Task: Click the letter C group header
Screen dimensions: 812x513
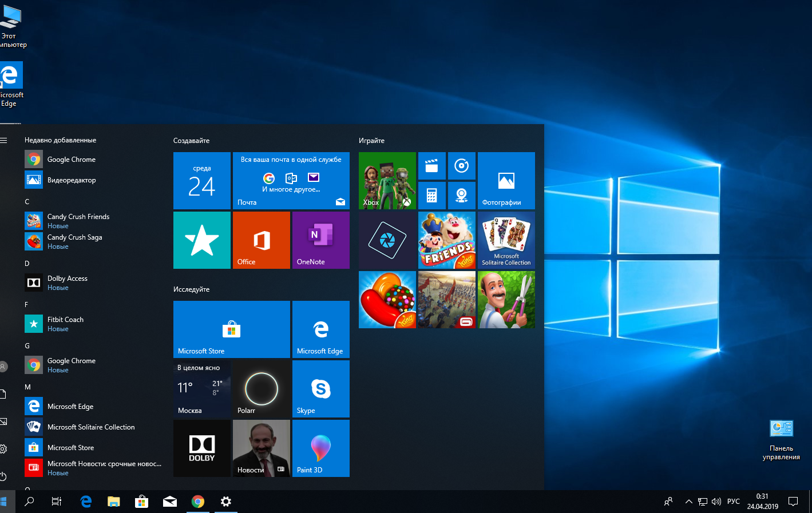Action: coord(27,201)
